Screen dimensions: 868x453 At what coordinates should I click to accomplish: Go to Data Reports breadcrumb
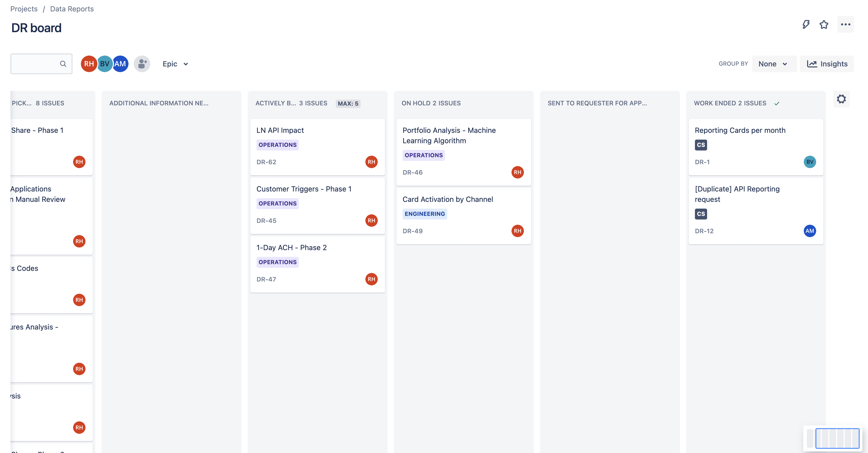coord(72,9)
